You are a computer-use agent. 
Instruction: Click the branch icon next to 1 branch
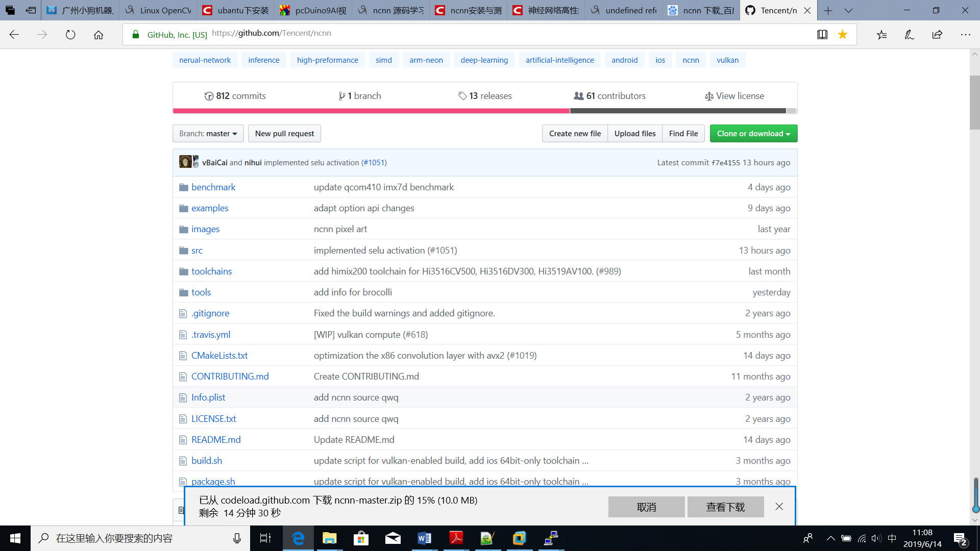click(342, 95)
